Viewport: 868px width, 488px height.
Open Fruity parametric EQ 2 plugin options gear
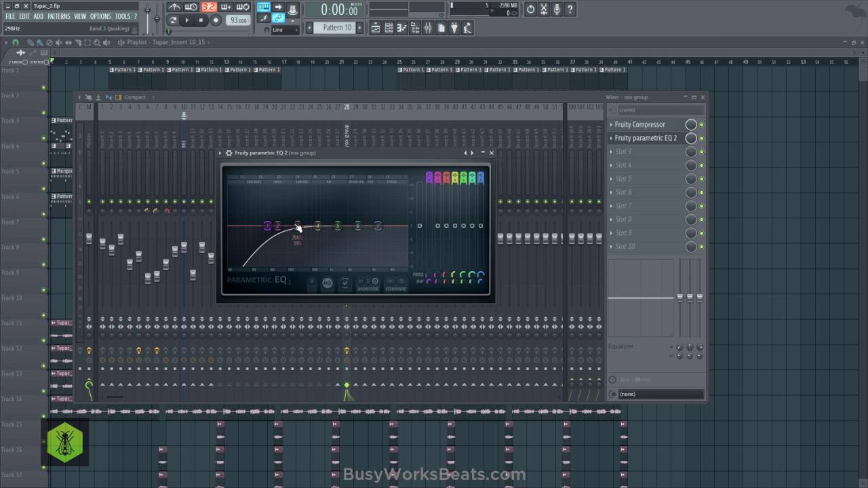(x=229, y=153)
